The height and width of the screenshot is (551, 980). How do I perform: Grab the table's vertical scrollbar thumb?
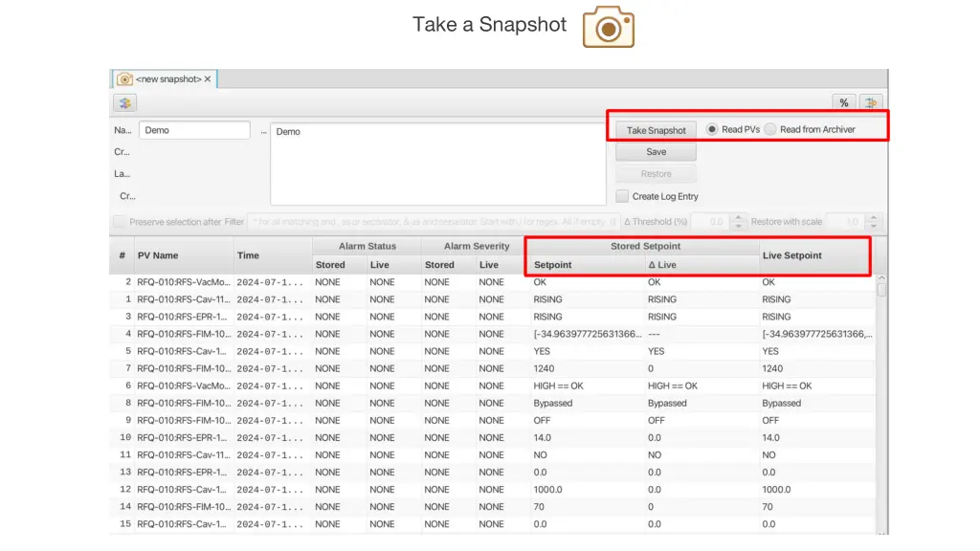point(881,289)
